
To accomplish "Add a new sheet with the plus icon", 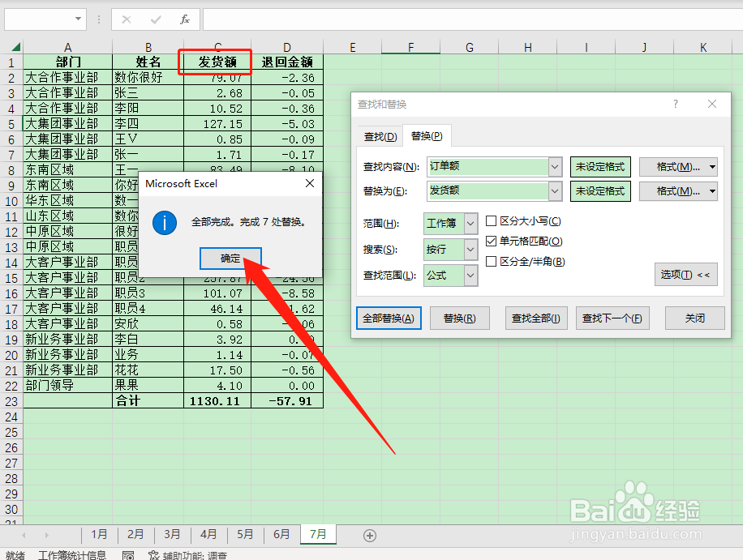I will pyautogui.click(x=370, y=536).
